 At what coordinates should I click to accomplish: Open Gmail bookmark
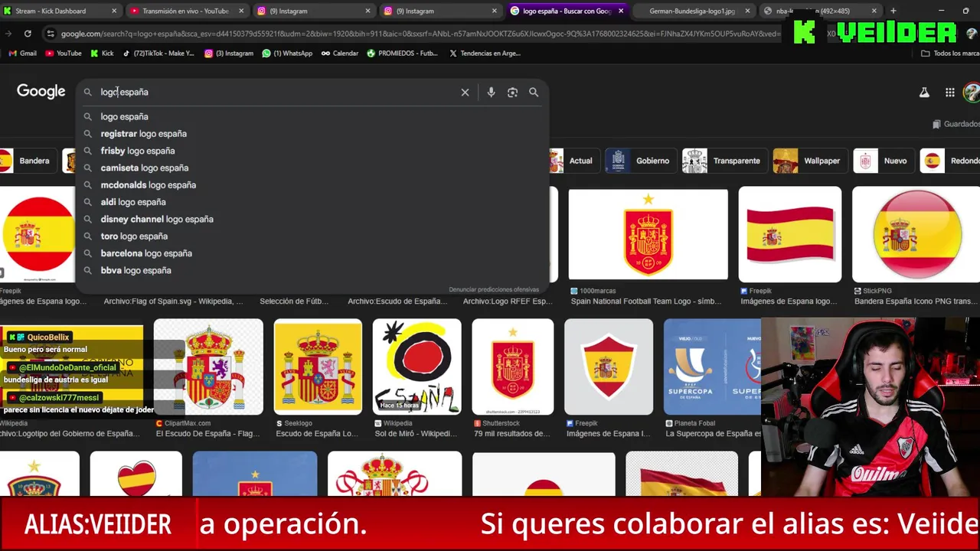pyautogui.click(x=21, y=54)
